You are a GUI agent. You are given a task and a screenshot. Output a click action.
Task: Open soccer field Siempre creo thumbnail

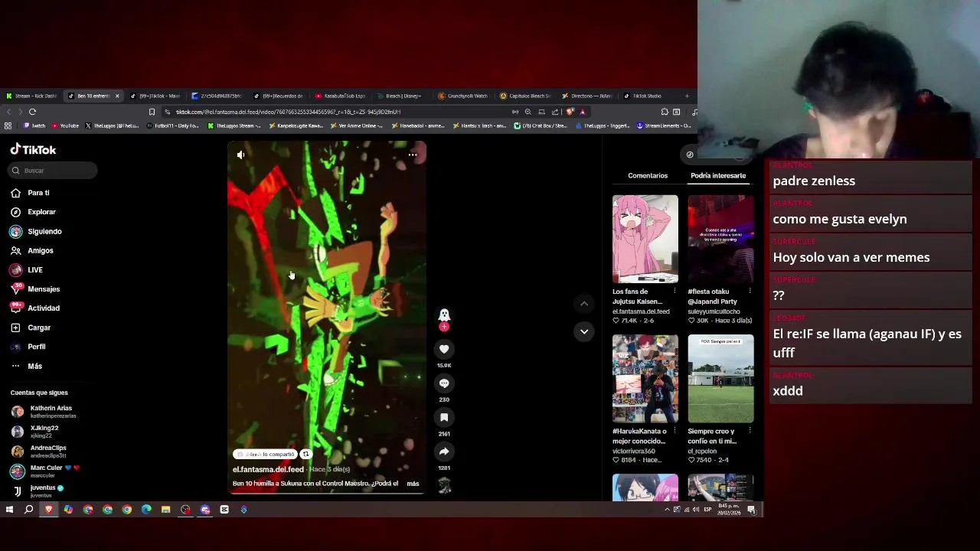(x=720, y=378)
